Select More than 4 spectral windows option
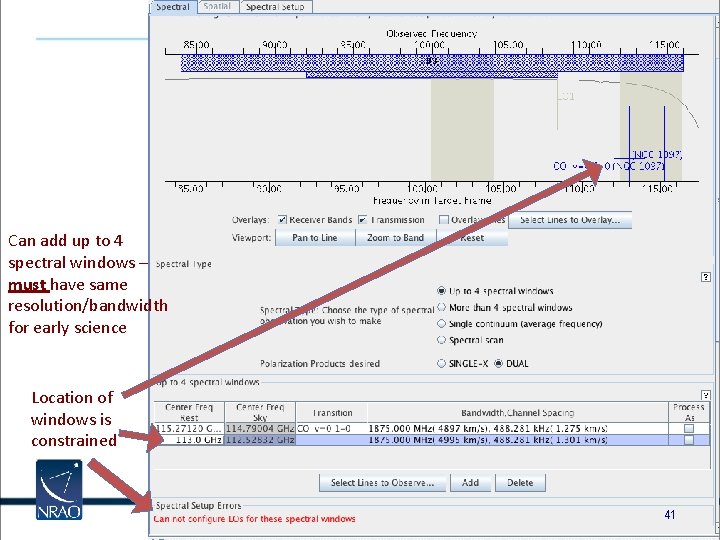The height and width of the screenshot is (540, 720). [441, 307]
